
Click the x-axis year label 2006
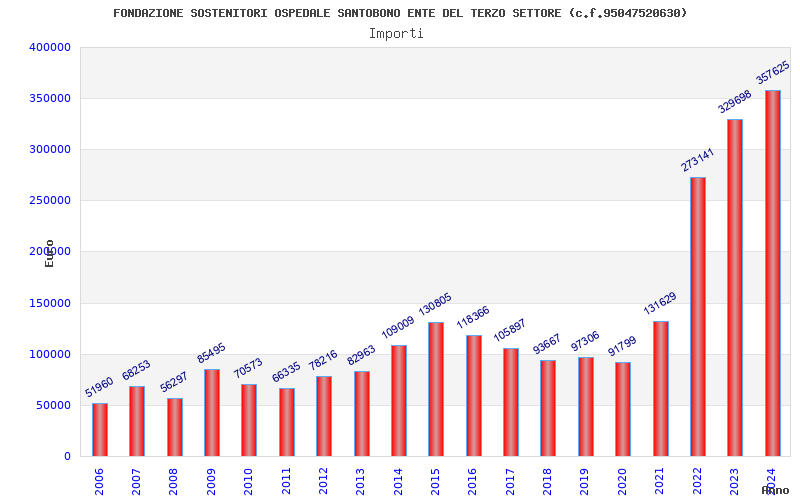point(99,482)
